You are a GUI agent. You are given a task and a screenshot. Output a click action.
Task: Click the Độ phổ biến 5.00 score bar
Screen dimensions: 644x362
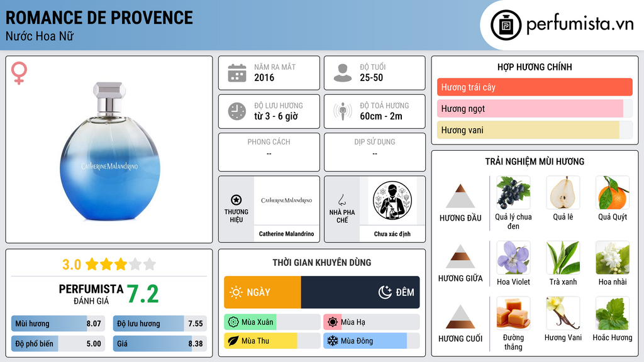[x=58, y=344]
